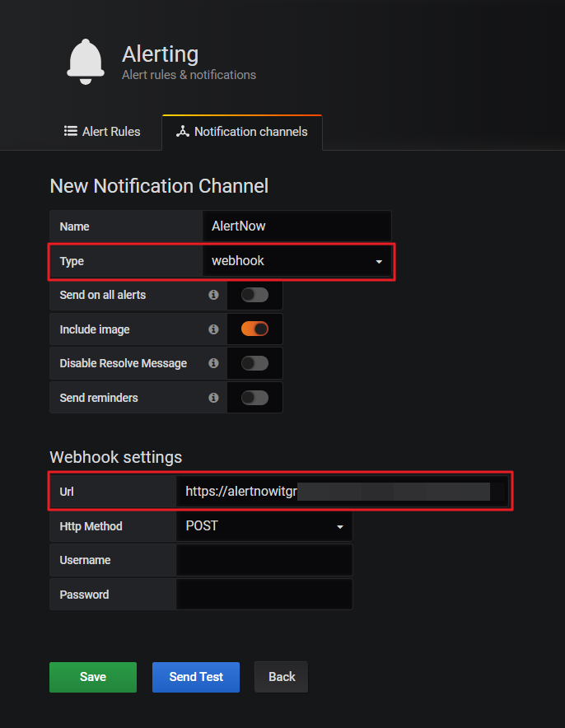Go back using the Back button
565x728 pixels.
tap(281, 677)
